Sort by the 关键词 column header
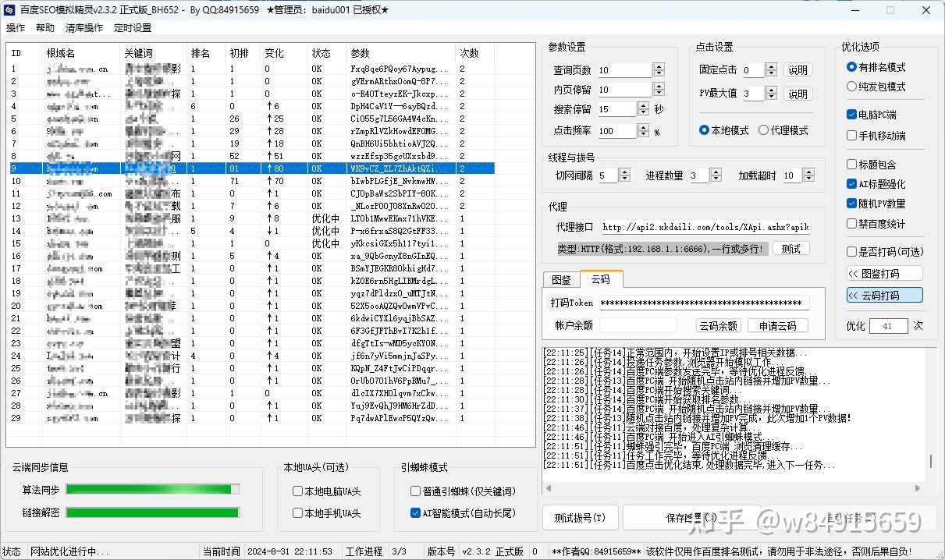This screenshot has height=560, width=945. pos(154,53)
